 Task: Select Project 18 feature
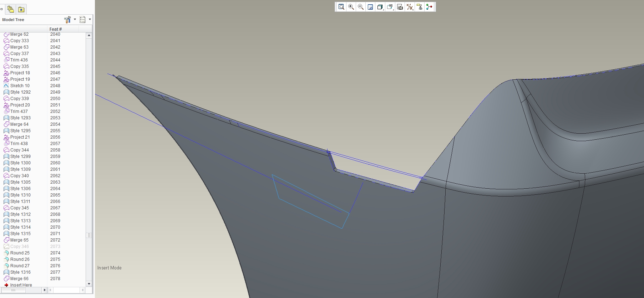(20, 73)
